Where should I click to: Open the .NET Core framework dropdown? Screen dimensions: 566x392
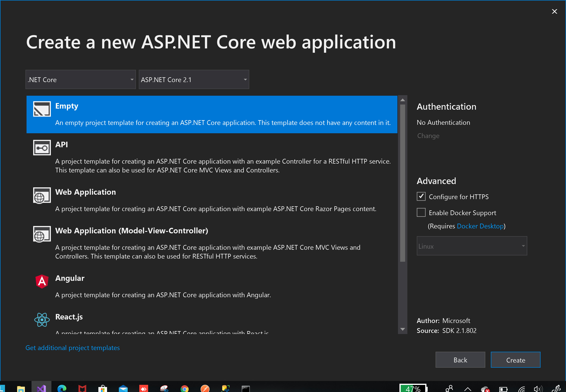[81, 80]
